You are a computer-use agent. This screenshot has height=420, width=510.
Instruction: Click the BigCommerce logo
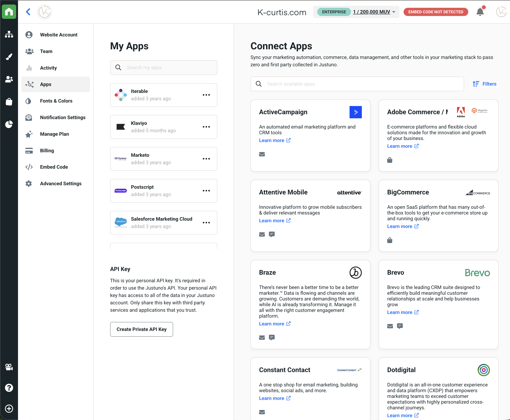tap(478, 193)
